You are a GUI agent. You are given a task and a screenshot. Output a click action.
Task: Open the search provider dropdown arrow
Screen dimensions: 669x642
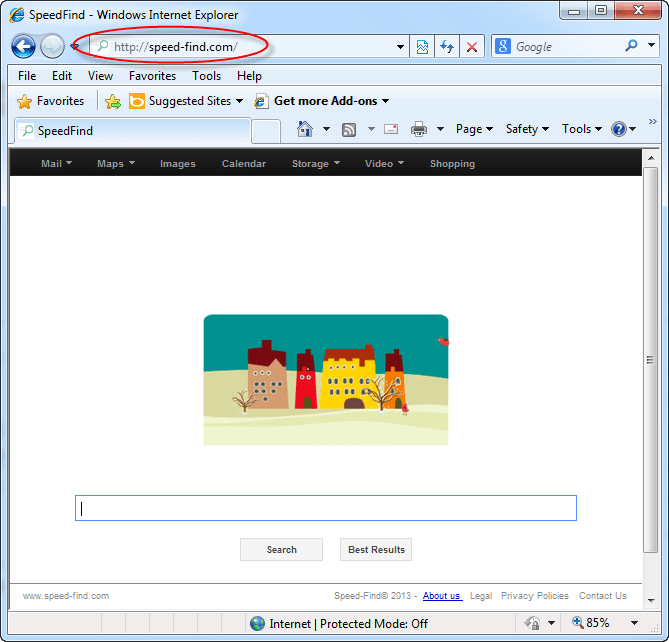click(652, 45)
